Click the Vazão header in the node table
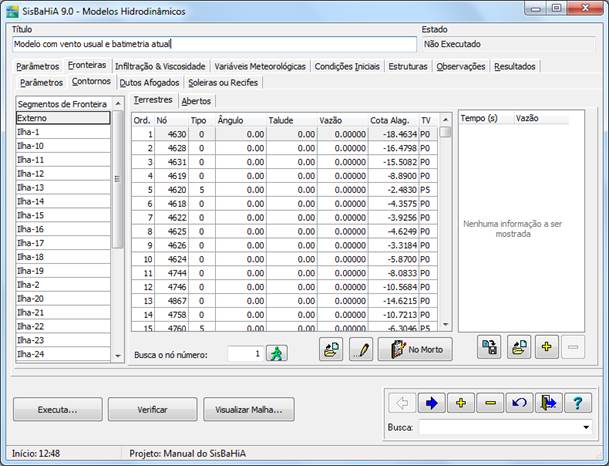Viewport: 609px width, 466px height. (x=342, y=120)
